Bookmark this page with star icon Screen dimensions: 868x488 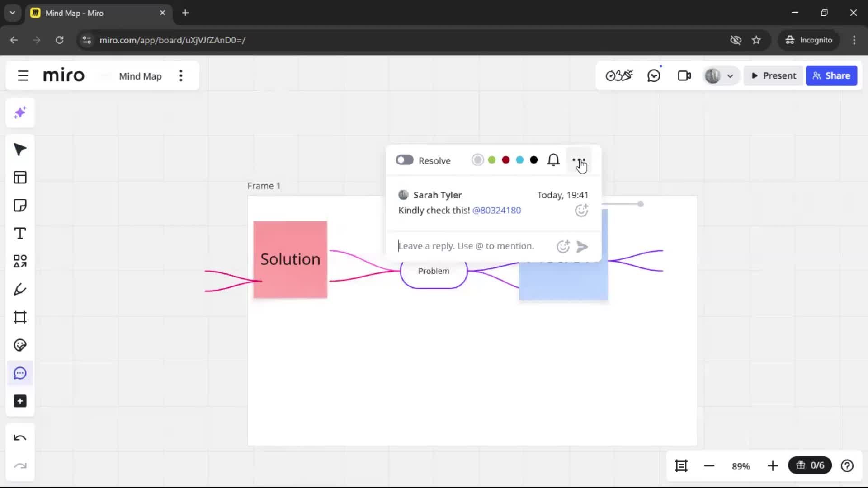(756, 40)
